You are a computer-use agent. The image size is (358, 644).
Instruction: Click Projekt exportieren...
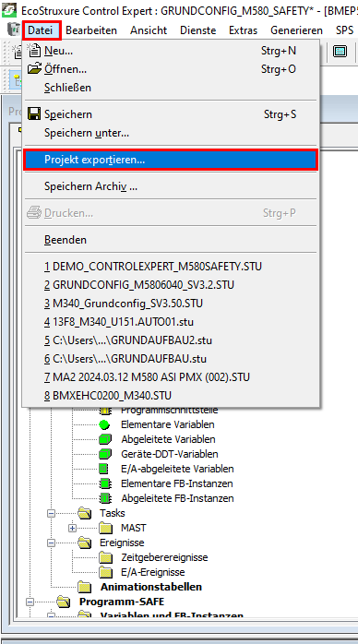click(x=171, y=160)
